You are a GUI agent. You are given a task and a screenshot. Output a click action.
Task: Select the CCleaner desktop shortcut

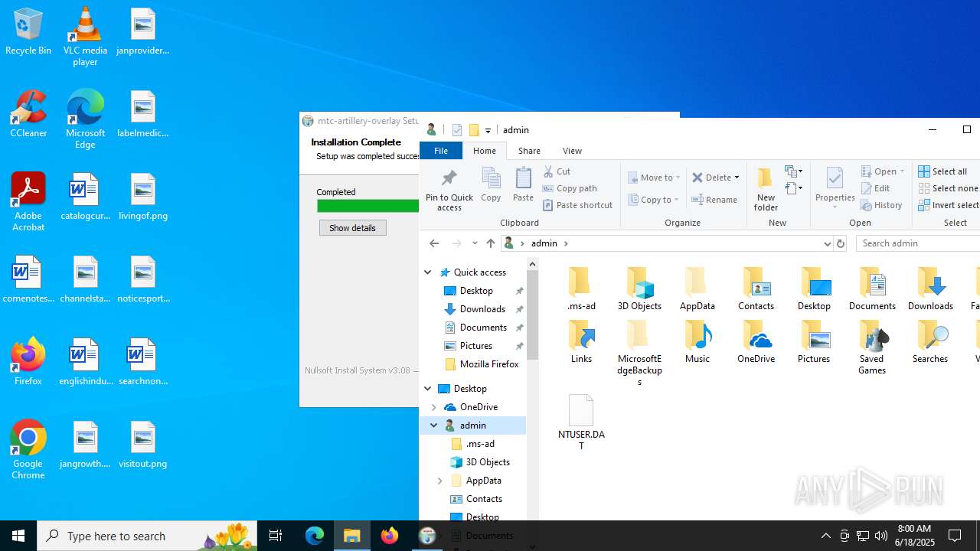28,114
